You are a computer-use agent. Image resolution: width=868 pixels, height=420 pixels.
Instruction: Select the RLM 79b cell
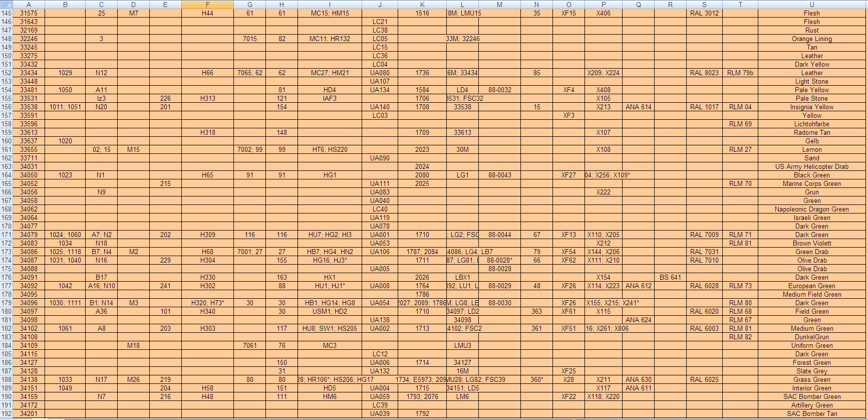(740, 73)
